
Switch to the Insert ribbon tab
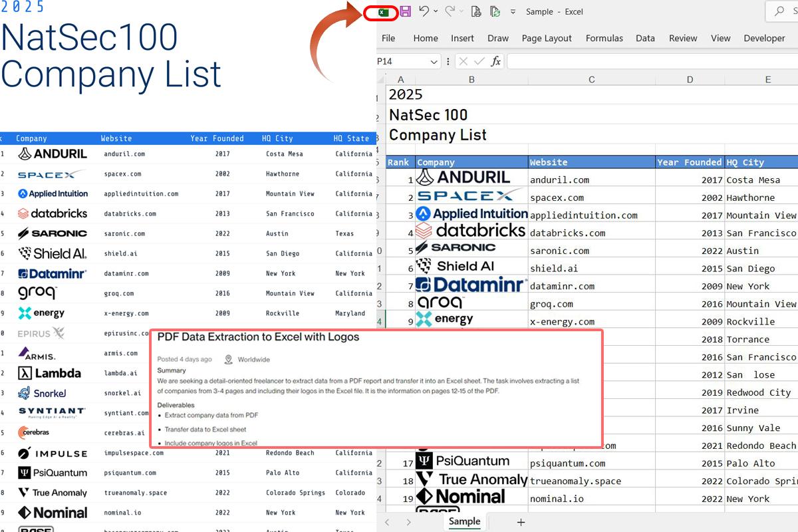pyautogui.click(x=462, y=38)
